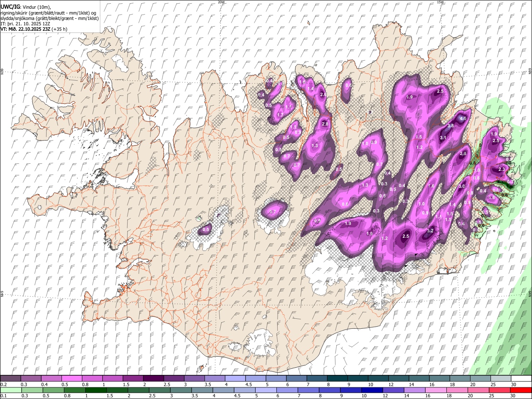Pick the palest green swatch between 0.1 and 0.3
Screen dimensions: 532x399
click(10, 390)
